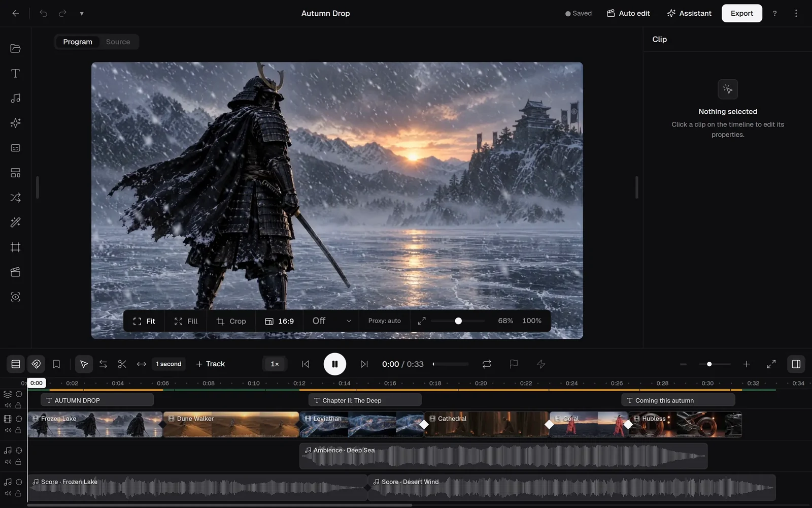Select the arrow selection tool in timeline toolbar
The height and width of the screenshot is (508, 812).
coord(84,364)
